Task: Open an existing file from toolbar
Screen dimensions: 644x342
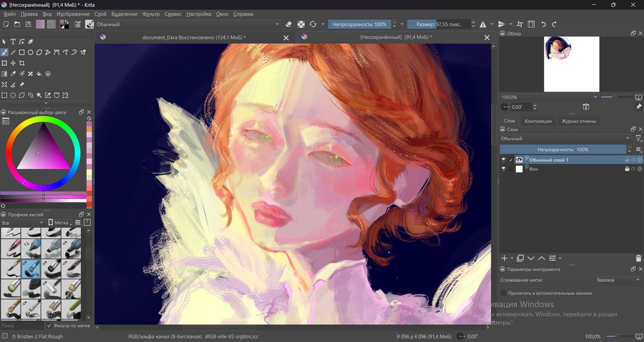Action: pos(17,24)
